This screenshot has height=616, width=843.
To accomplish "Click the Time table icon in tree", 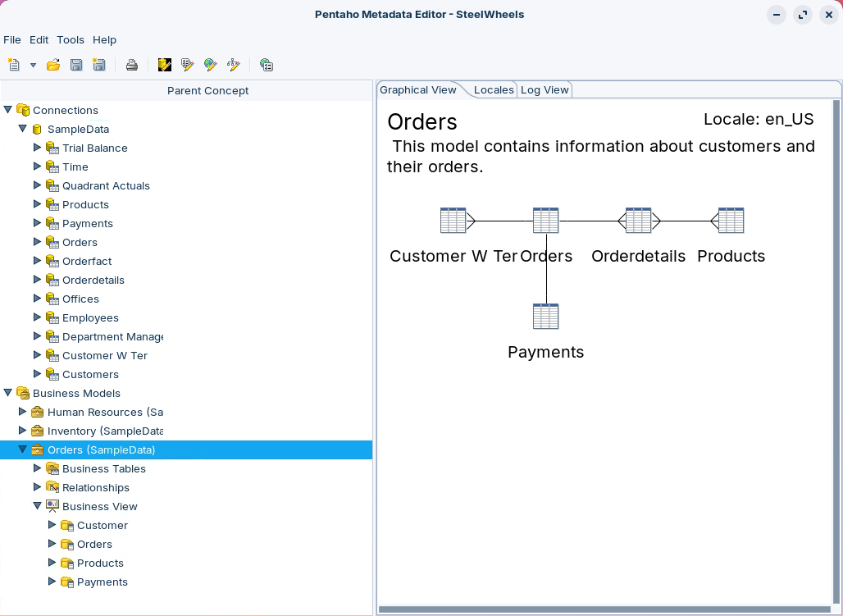I will coord(52,167).
